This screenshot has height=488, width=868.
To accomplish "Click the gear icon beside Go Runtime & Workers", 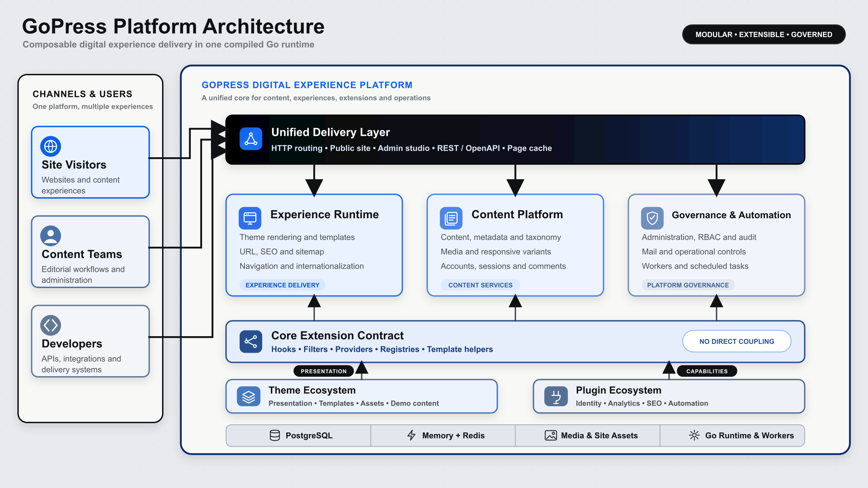I will click(x=694, y=435).
